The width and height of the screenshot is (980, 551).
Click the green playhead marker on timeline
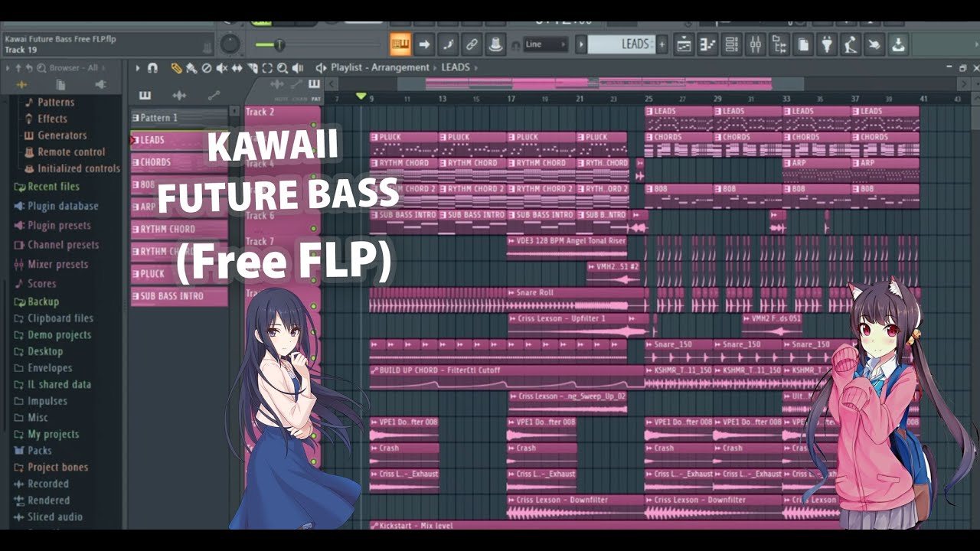361,96
